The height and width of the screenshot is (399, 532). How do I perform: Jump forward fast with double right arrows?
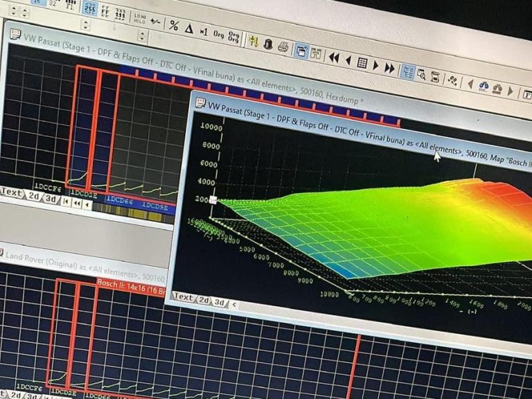pos(389,68)
